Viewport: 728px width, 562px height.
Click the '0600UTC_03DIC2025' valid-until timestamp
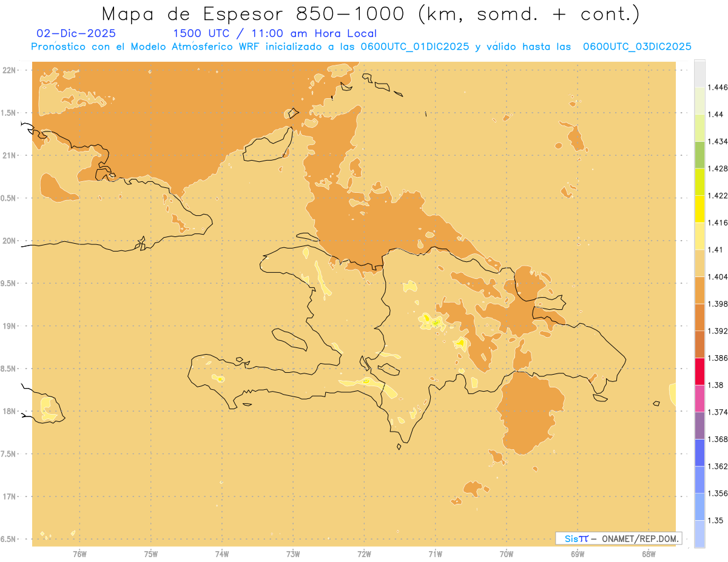pyautogui.click(x=637, y=47)
